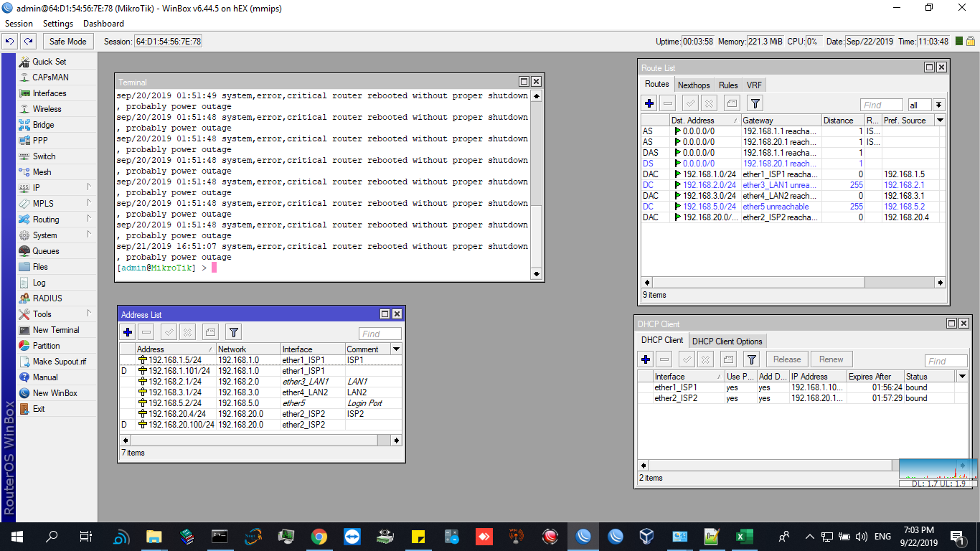This screenshot has width=980, height=551.
Task: Open column selector dropdown in Address List header
Action: click(x=396, y=349)
